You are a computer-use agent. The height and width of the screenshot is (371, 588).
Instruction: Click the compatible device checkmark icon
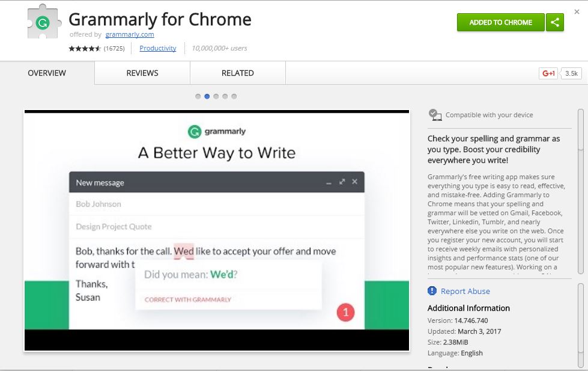point(435,114)
